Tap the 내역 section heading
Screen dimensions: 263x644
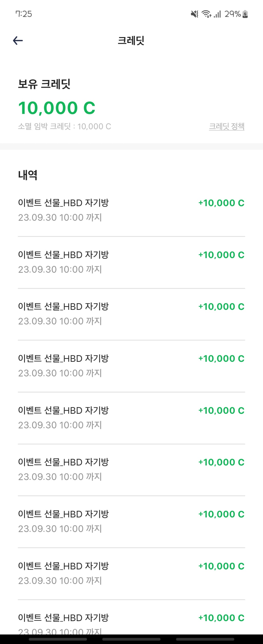tap(28, 175)
